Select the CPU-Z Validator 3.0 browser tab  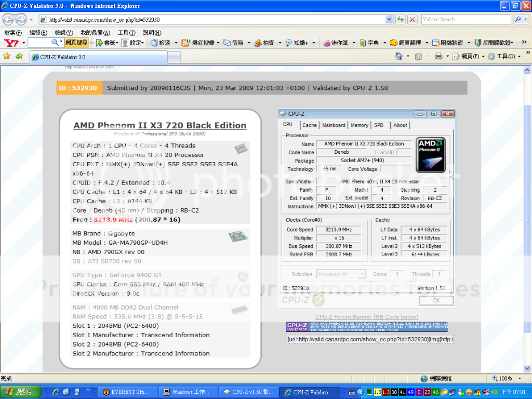99,57
